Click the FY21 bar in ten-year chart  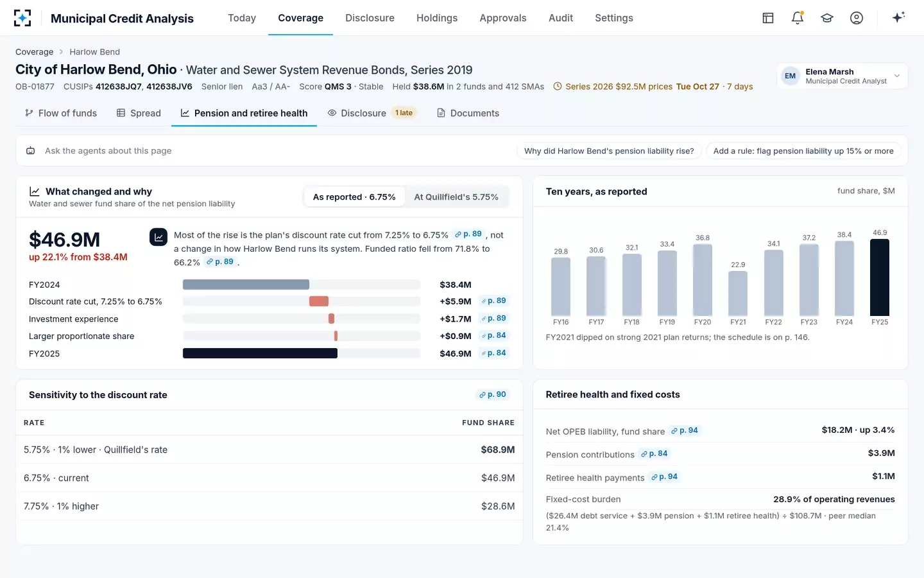pyautogui.click(x=738, y=293)
